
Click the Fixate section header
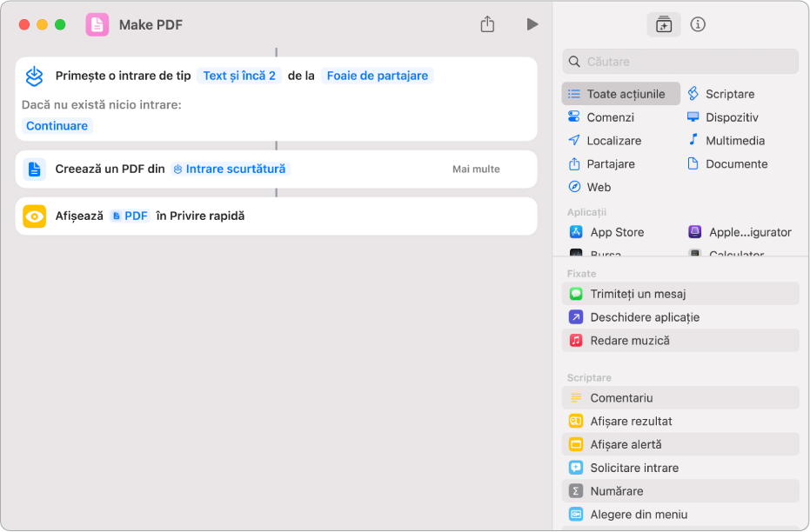(x=582, y=274)
